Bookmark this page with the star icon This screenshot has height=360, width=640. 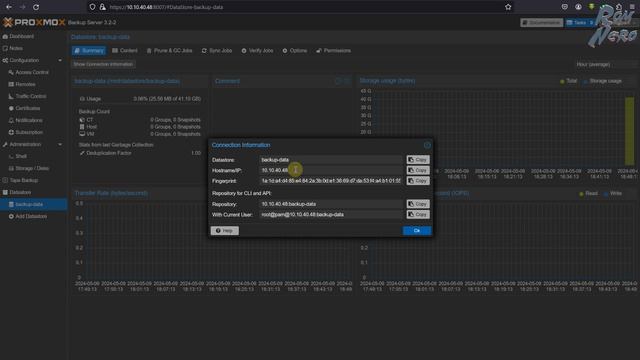508,7
